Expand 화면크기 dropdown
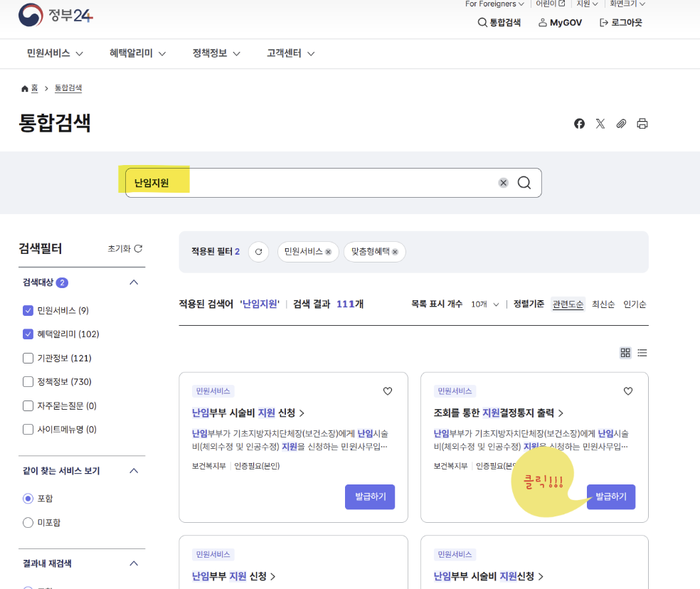700x589 pixels. pos(627,4)
